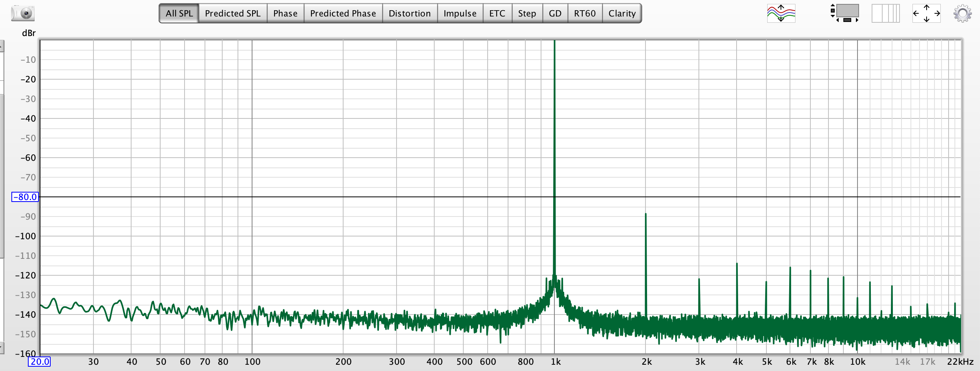980x371 pixels.
Task: Click the 100 frequency axis label
Action: coord(252,362)
